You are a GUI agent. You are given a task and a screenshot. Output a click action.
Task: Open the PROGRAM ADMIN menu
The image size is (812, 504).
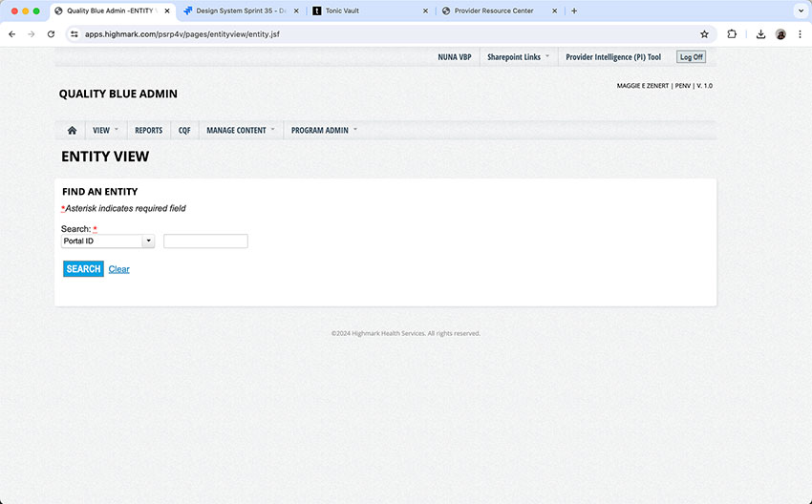(324, 130)
